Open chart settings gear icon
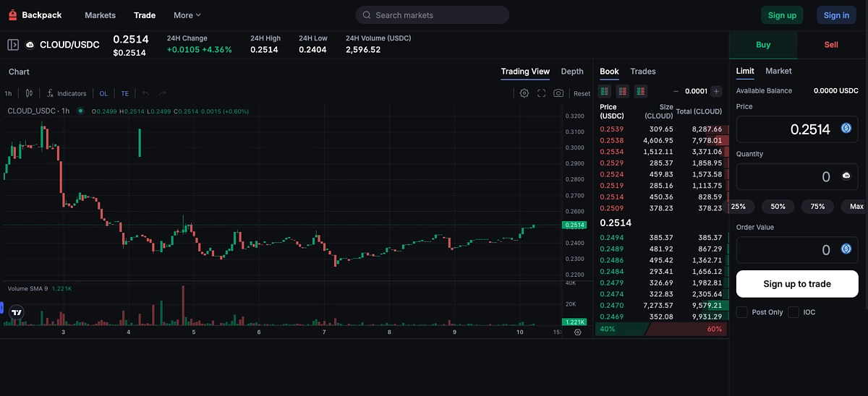The image size is (868, 396). pos(524,93)
